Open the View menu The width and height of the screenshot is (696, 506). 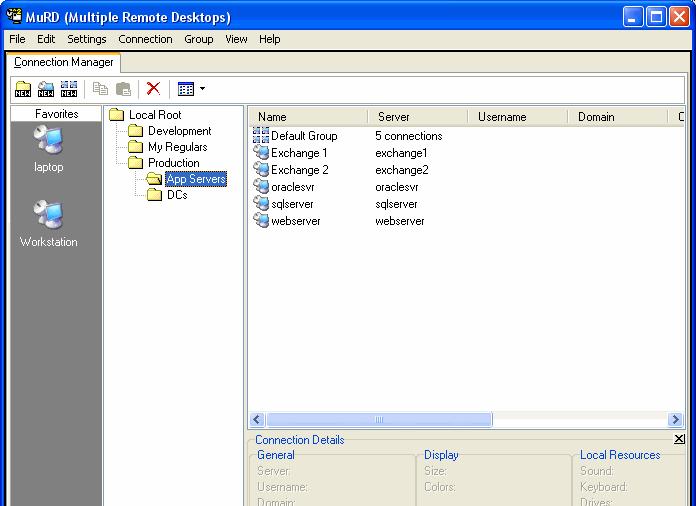click(236, 39)
